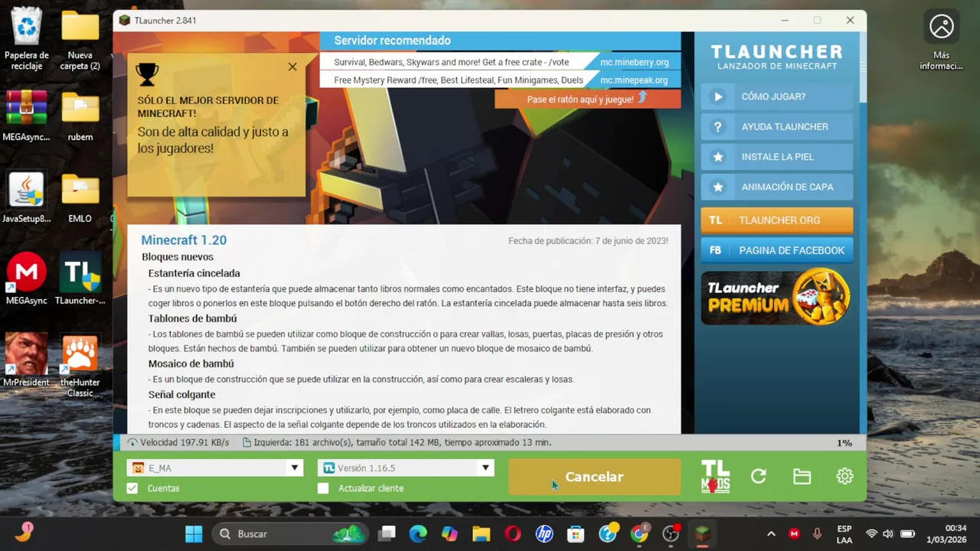The image size is (980, 551).
Task: Open the MEGAsync WinRAR archive desktop icon
Action: click(x=27, y=116)
